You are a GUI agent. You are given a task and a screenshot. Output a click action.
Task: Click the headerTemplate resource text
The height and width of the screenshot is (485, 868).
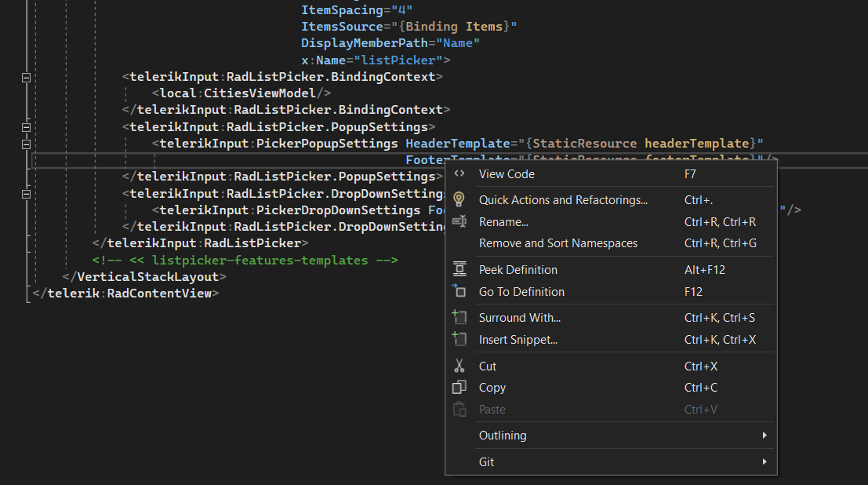tap(696, 144)
